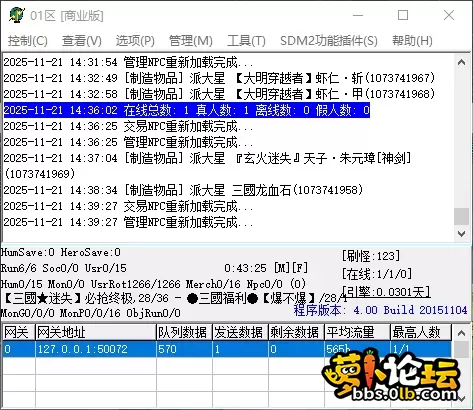The image size is (473, 410).
Task: Click the 网关地址 column header
Action: tap(96, 332)
